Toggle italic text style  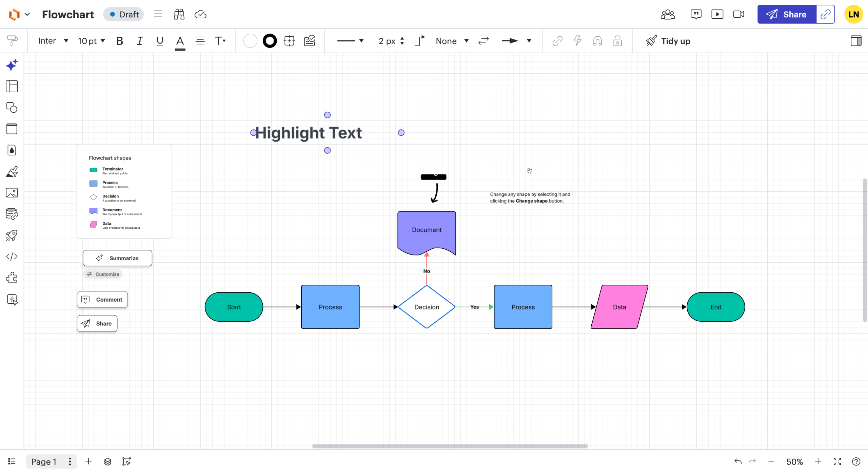(139, 41)
